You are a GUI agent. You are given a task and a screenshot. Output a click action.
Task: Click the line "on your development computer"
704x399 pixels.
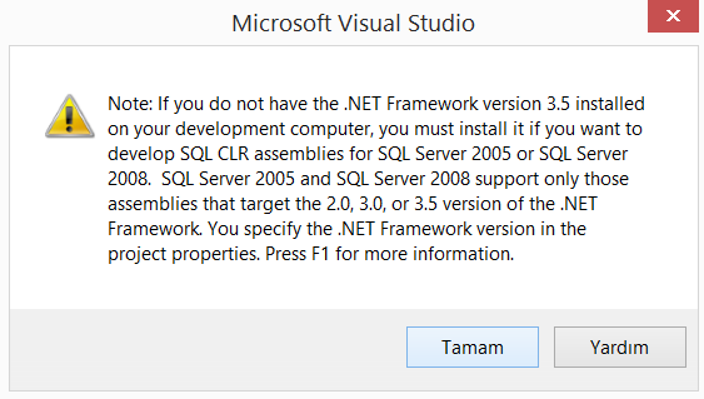tap(375, 129)
